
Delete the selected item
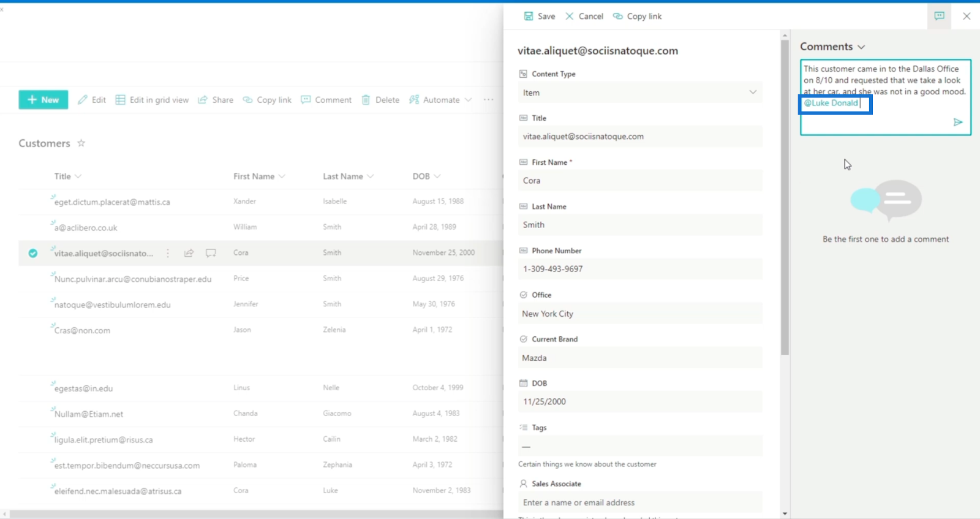[380, 100]
